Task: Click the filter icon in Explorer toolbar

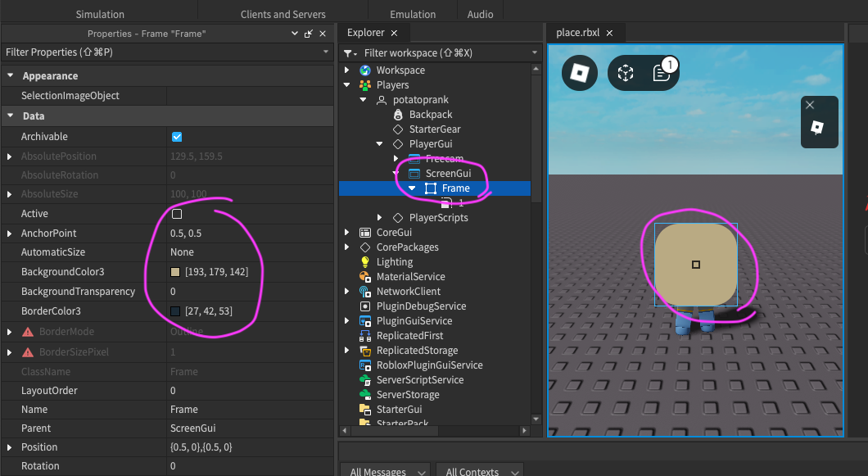Action: tap(347, 52)
